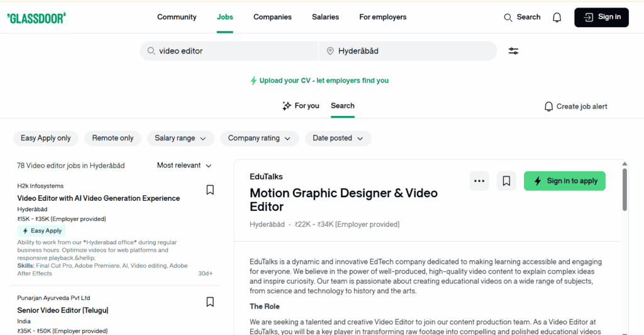Click the sign-in arrow icon in header button

click(589, 17)
